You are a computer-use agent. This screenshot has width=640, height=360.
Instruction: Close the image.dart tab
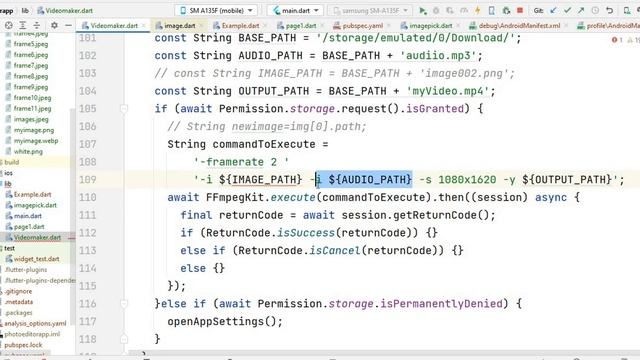(201, 26)
